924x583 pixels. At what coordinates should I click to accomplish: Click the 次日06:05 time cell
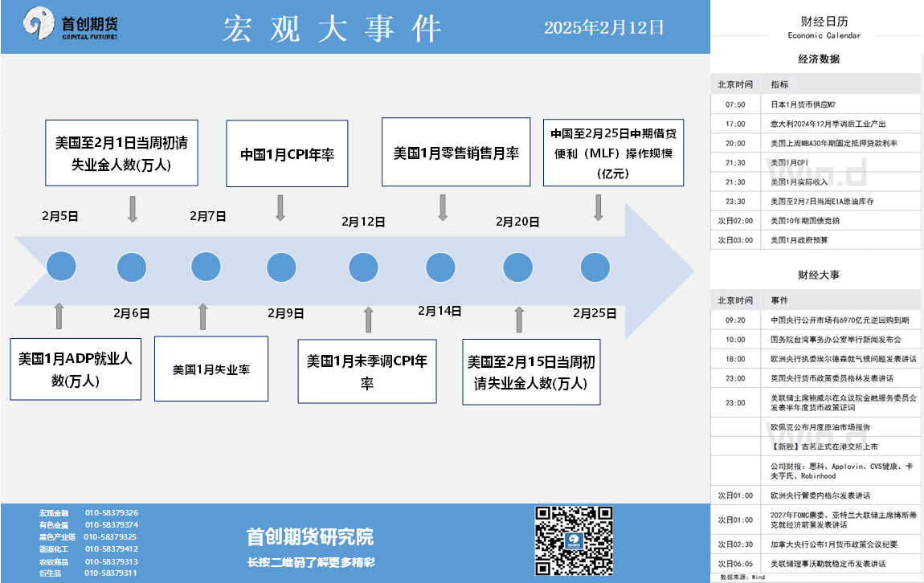(x=735, y=564)
